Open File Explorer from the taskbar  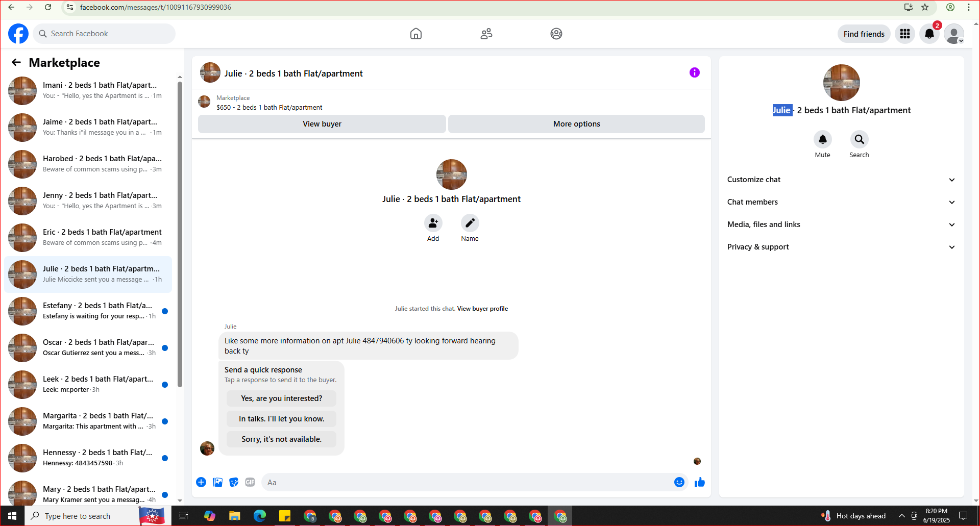pyautogui.click(x=234, y=516)
